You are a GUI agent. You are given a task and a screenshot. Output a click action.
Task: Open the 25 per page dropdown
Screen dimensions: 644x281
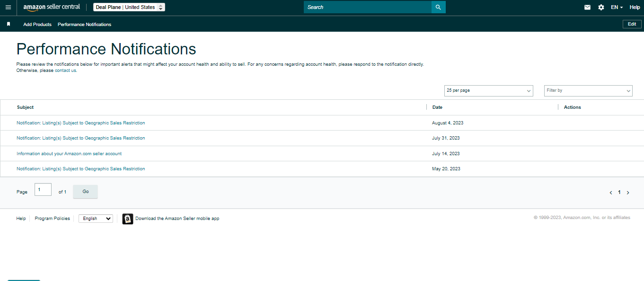(489, 90)
